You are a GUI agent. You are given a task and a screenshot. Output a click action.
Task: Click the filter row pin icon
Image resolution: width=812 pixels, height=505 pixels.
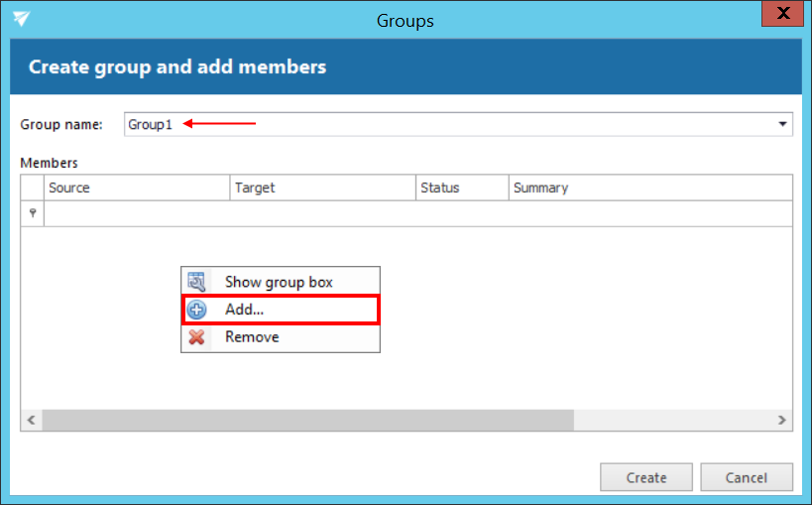[33, 213]
